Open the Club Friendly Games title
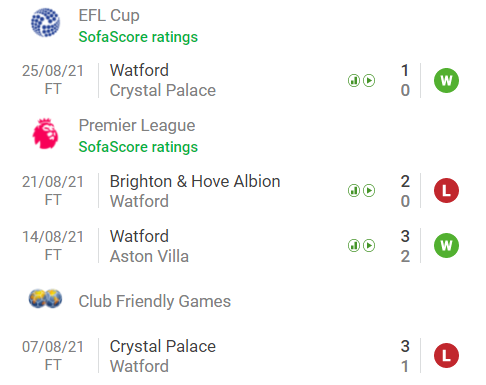 155,301
